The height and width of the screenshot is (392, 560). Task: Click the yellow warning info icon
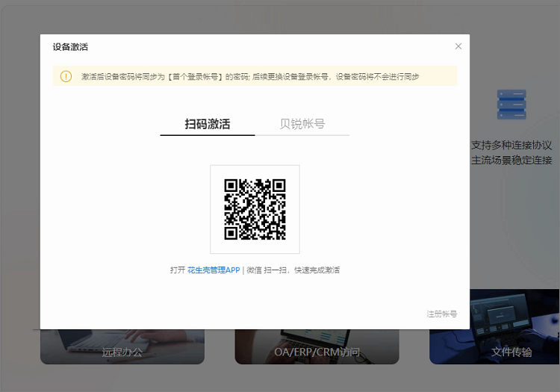coord(66,76)
